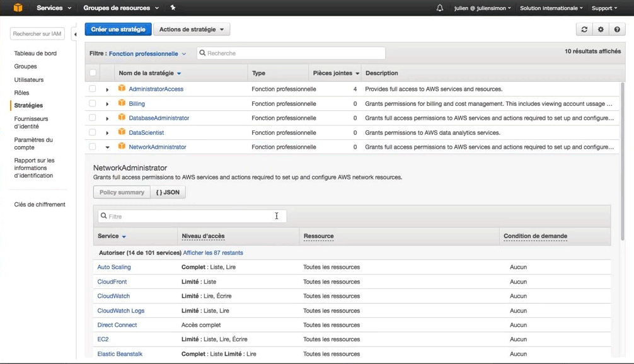Switch to the JSON tab

point(168,192)
